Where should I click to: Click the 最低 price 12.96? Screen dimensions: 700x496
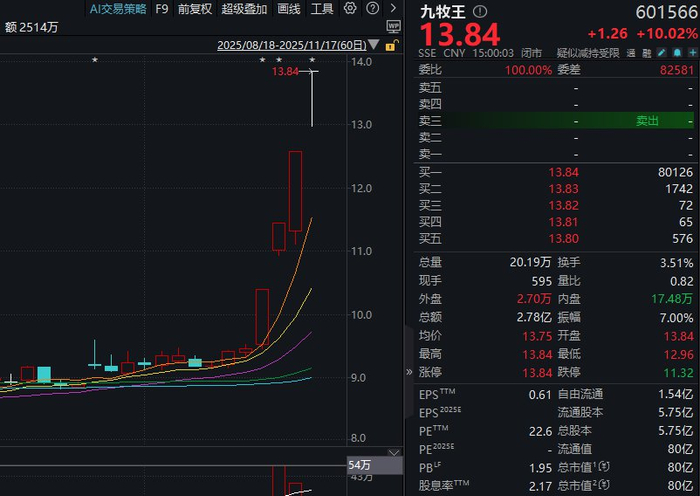point(679,354)
